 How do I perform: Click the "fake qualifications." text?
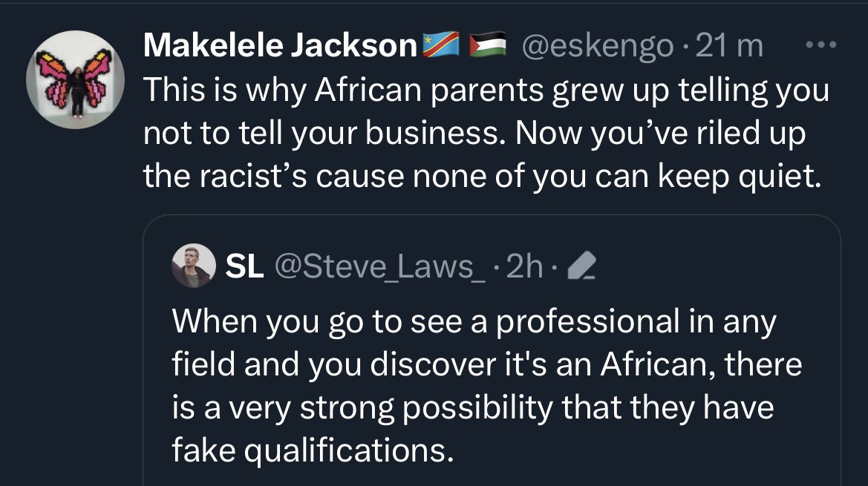click(313, 450)
